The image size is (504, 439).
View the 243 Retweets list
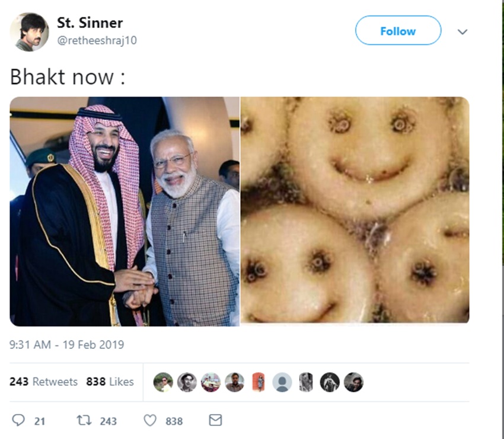pyautogui.click(x=43, y=382)
